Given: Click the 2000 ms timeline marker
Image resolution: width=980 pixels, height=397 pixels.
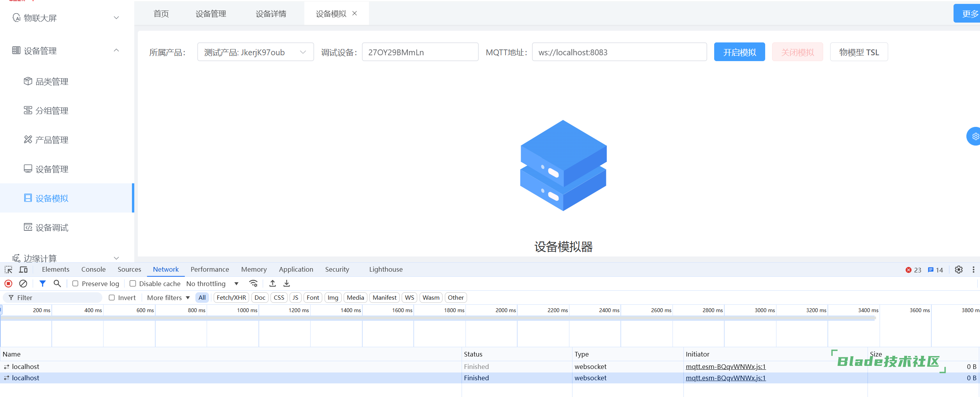Looking at the screenshot, I should (506, 310).
